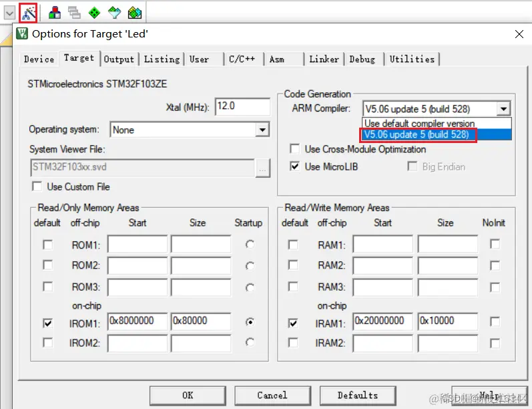Click the Help button

click(x=489, y=396)
